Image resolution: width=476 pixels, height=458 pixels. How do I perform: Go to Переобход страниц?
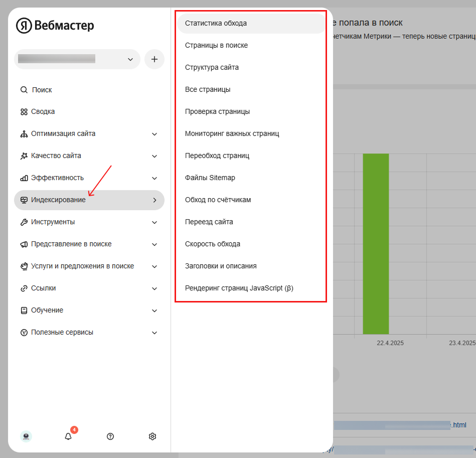point(251,156)
